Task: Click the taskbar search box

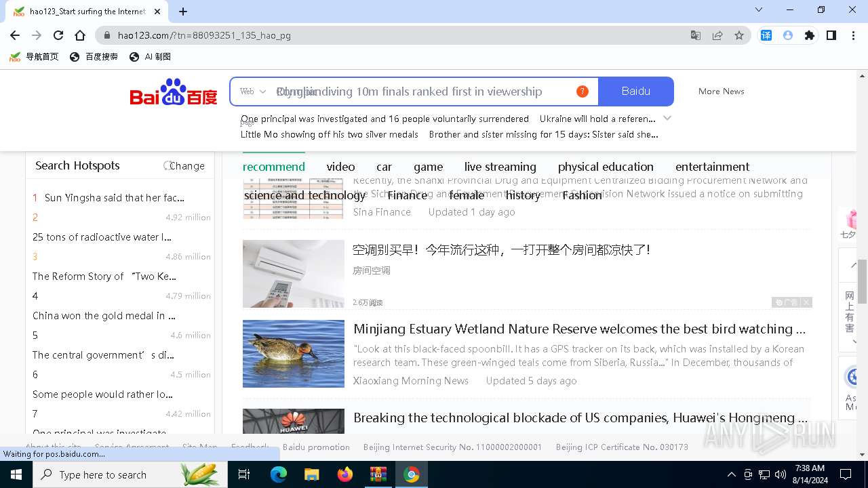Action: (x=130, y=474)
